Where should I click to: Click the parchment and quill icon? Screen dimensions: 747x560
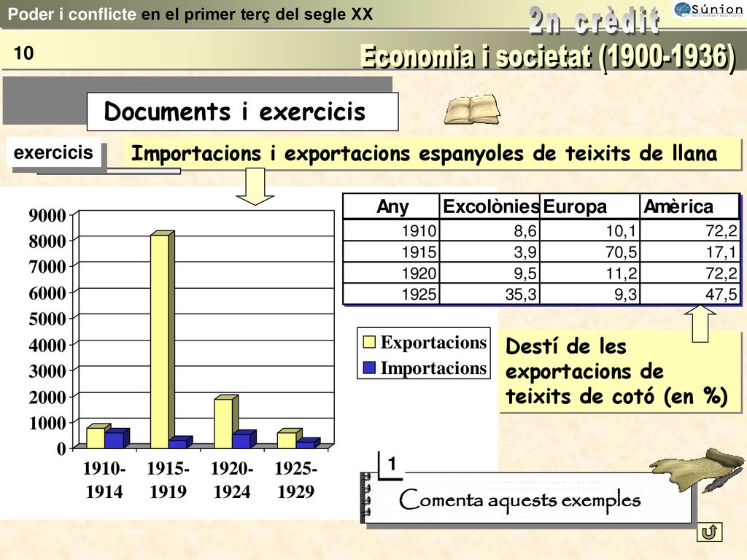pos(697,470)
